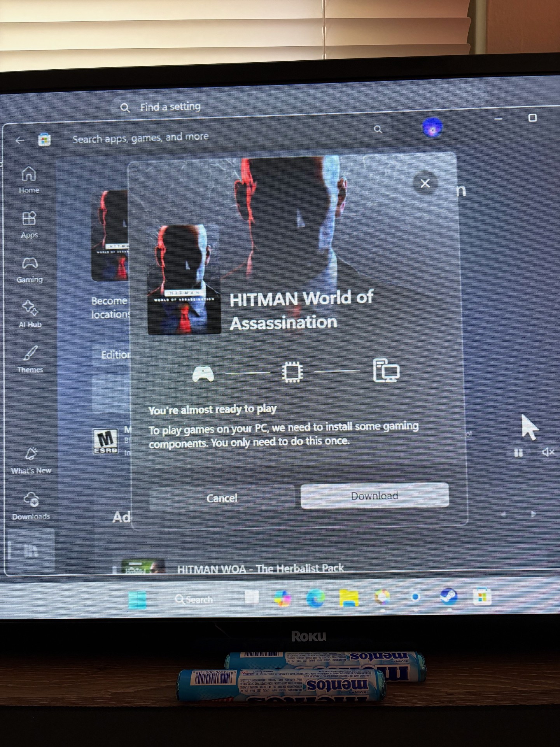560x747 pixels.
Task: Open the Windows Start menu
Action: 137,600
